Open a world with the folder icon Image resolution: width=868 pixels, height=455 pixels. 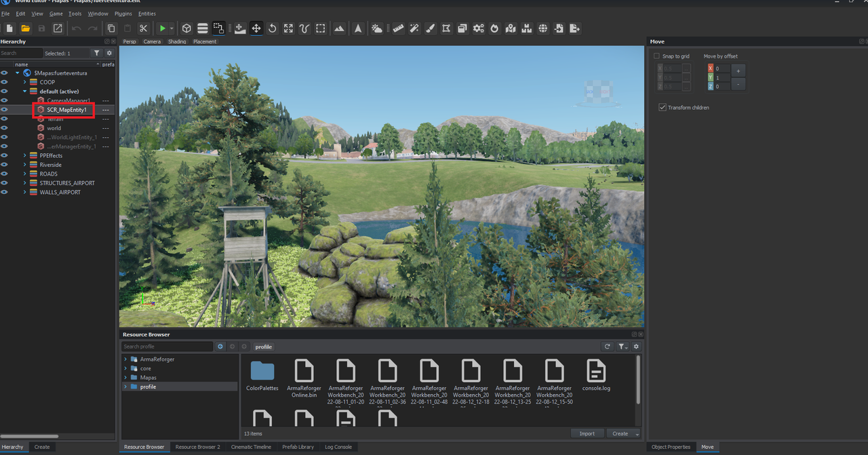(25, 28)
